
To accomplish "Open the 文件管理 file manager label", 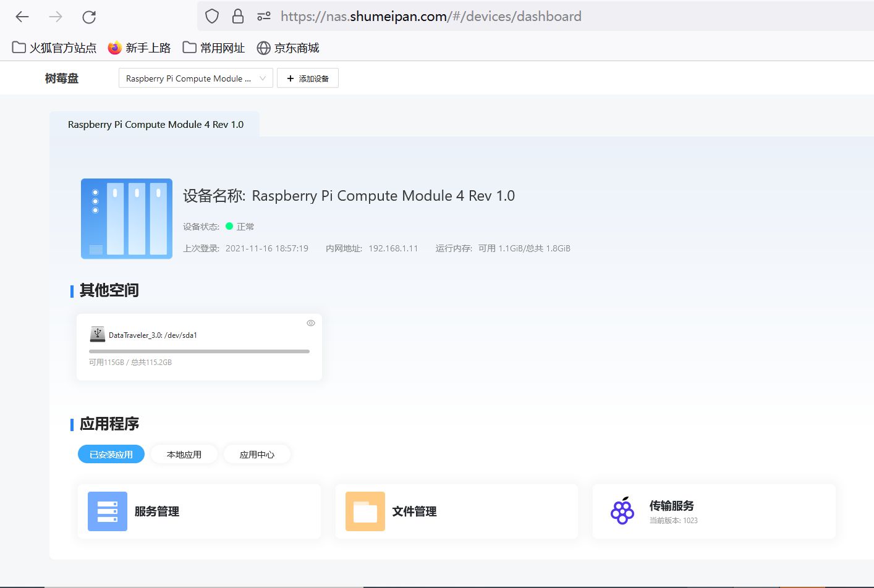I will pyautogui.click(x=414, y=511).
